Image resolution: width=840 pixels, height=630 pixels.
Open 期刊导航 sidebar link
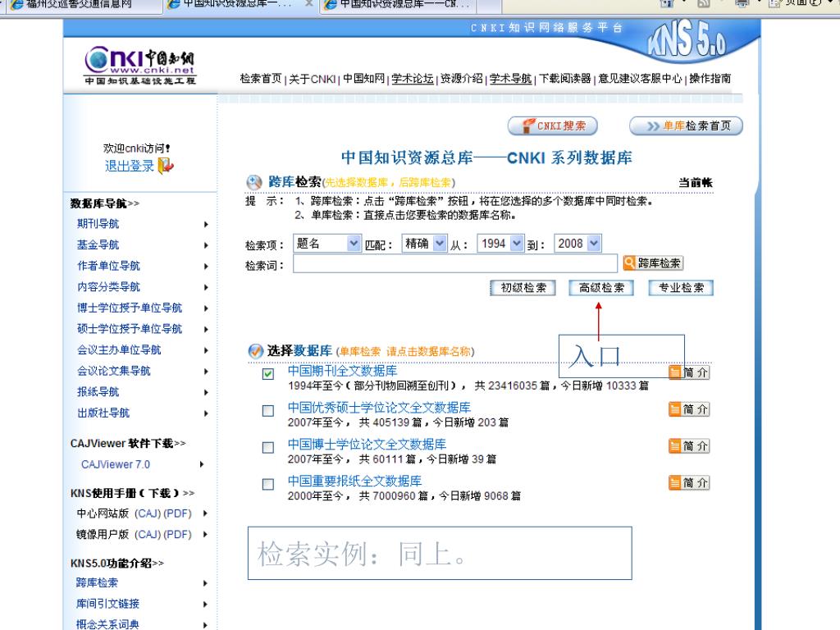(x=98, y=224)
